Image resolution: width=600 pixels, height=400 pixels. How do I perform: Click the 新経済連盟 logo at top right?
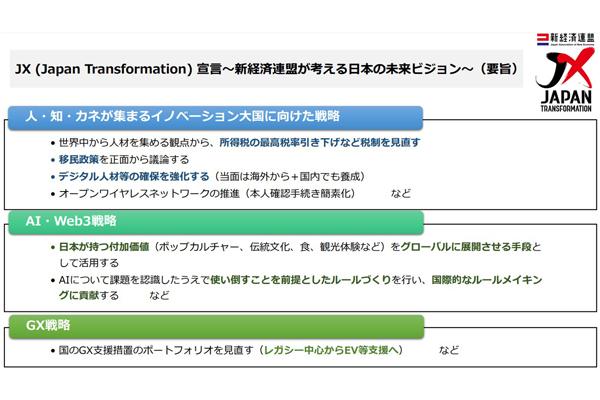pyautogui.click(x=564, y=38)
